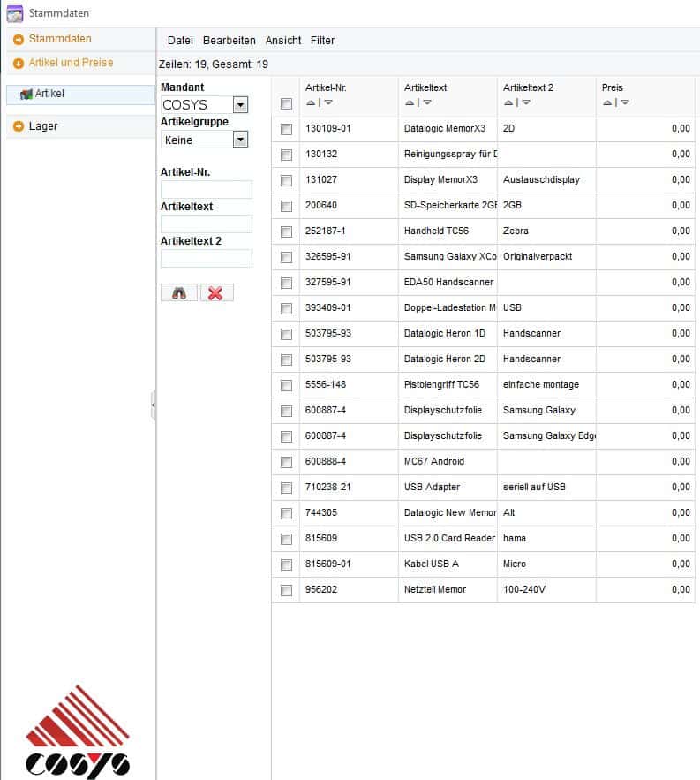The width and height of the screenshot is (700, 780).
Task: Expand the Lager sidebar section
Action: click(80, 126)
